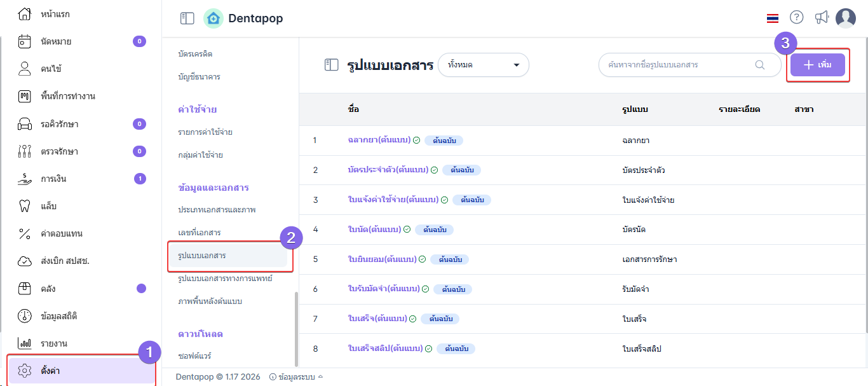Click the megaphone announcements icon
The height and width of the screenshot is (386, 868).
[x=822, y=18]
